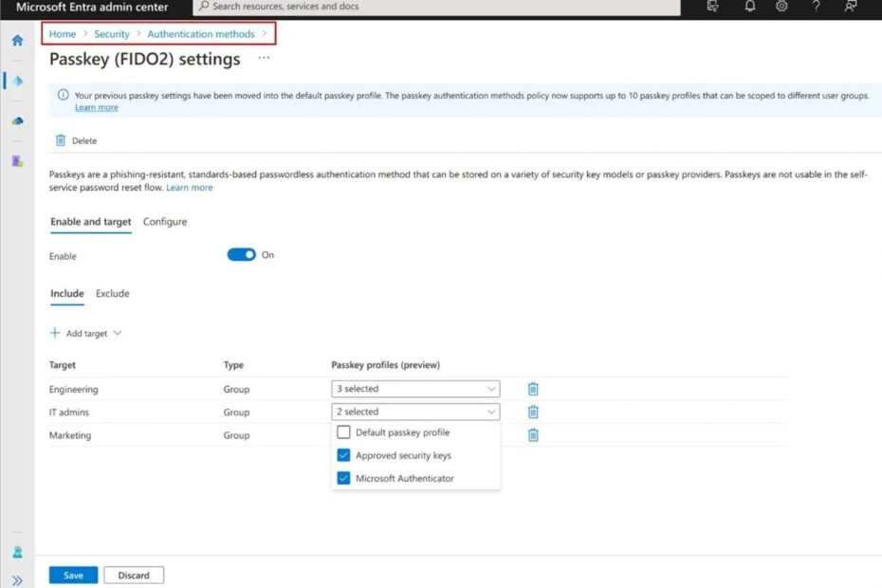The width and height of the screenshot is (882, 588).
Task: Expand the Add target dropdown
Action: coord(86,334)
